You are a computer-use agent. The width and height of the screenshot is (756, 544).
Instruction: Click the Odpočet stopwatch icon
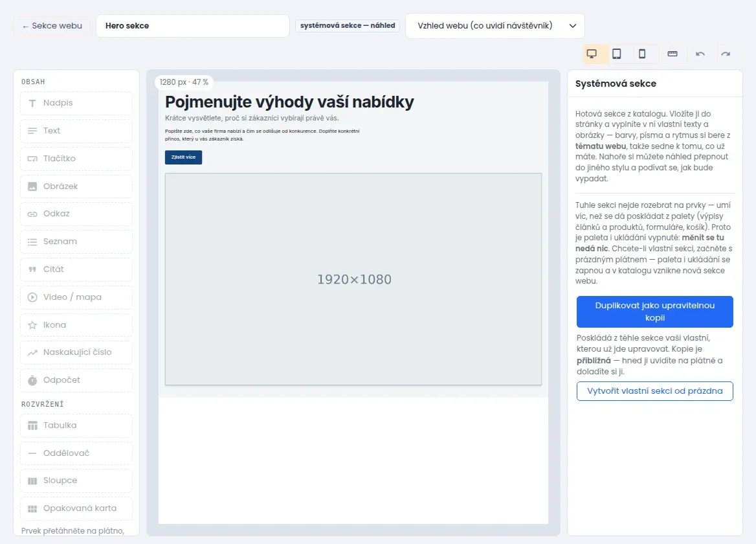pos(32,381)
